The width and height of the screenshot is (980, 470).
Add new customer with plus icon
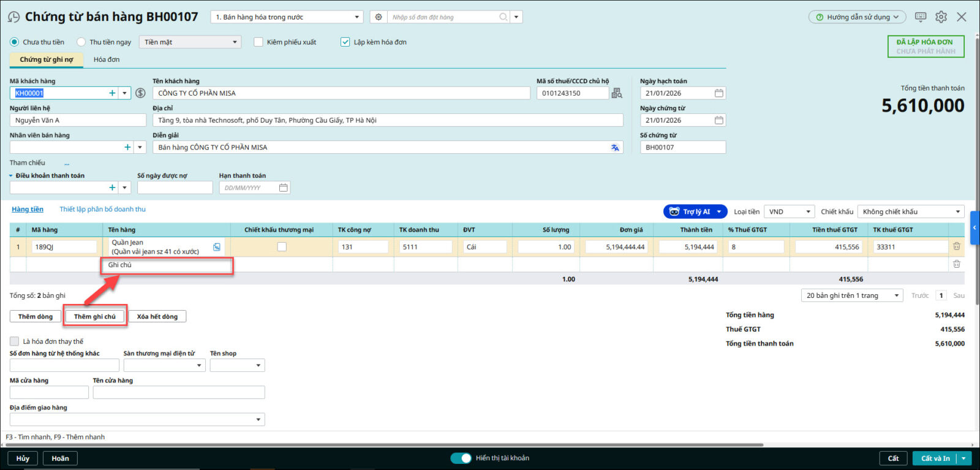tap(112, 93)
